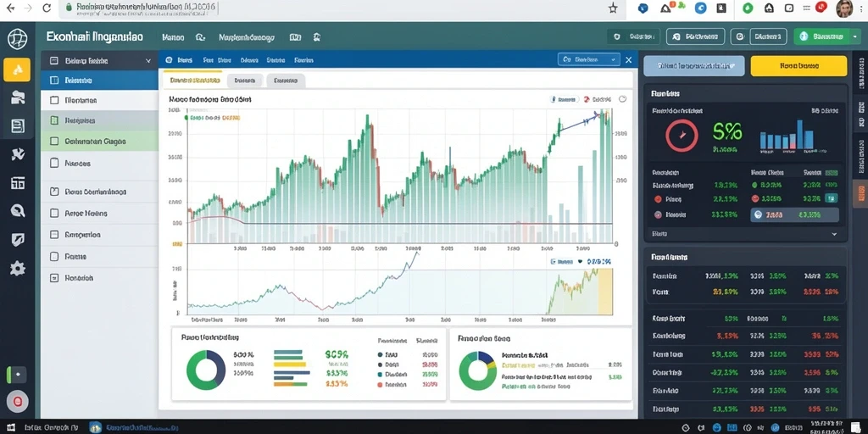
Task: Click the yellow button in right panel
Action: click(798, 65)
